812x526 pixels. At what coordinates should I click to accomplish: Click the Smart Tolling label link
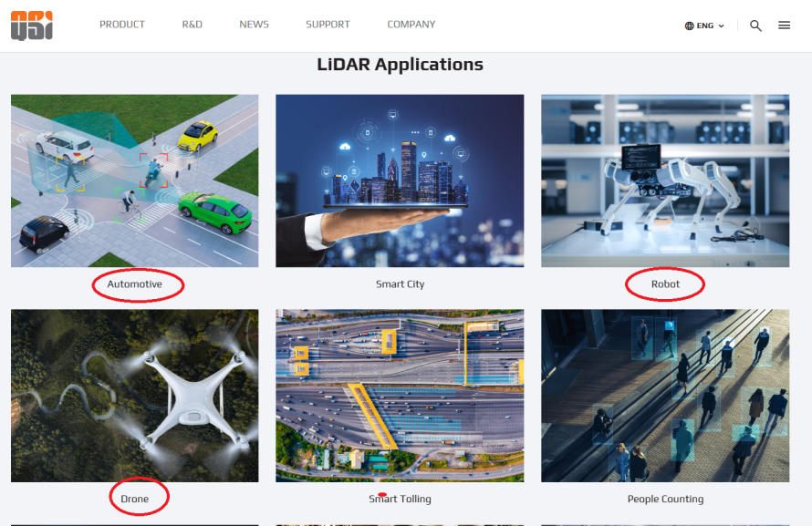[400, 499]
